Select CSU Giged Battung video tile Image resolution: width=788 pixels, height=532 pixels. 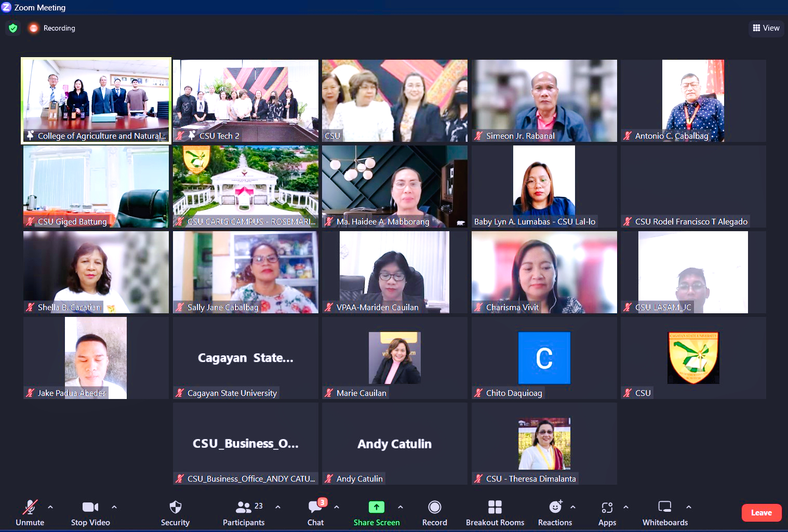click(96, 187)
